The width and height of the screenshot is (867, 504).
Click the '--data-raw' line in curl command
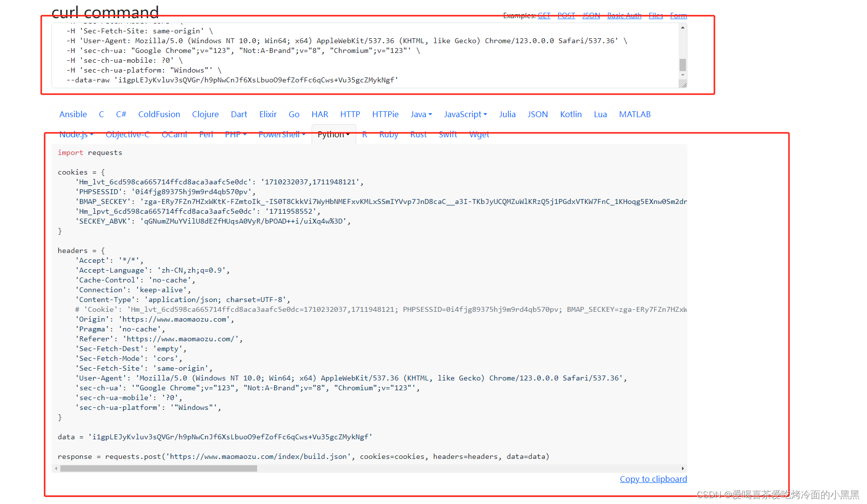(x=232, y=80)
